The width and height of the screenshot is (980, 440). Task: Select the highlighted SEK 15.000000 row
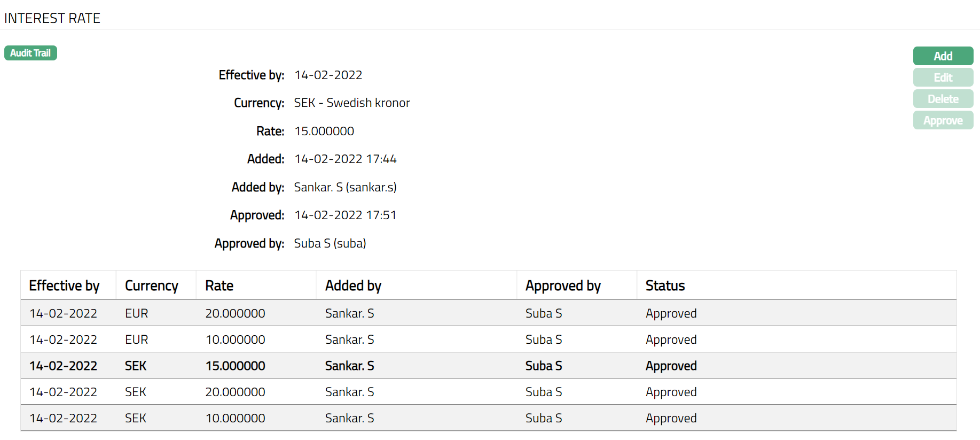235,366
